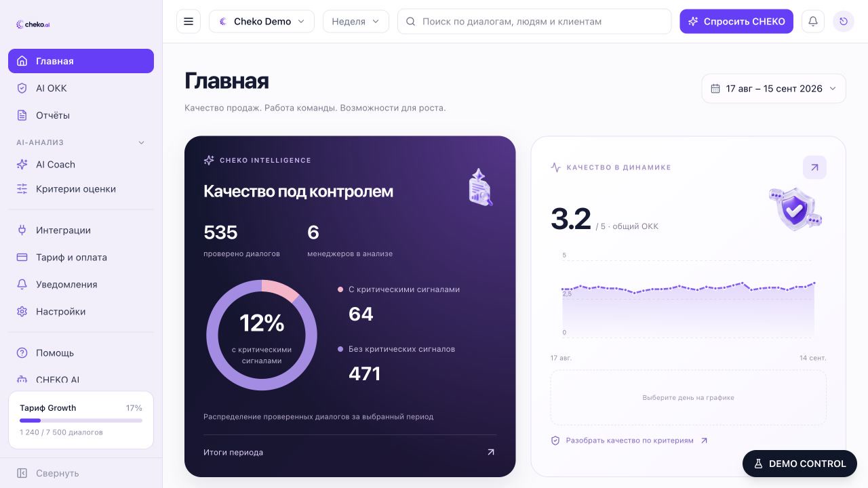The image size is (868, 488).
Task: Click the document icon beside Отчёты
Action: (22, 115)
